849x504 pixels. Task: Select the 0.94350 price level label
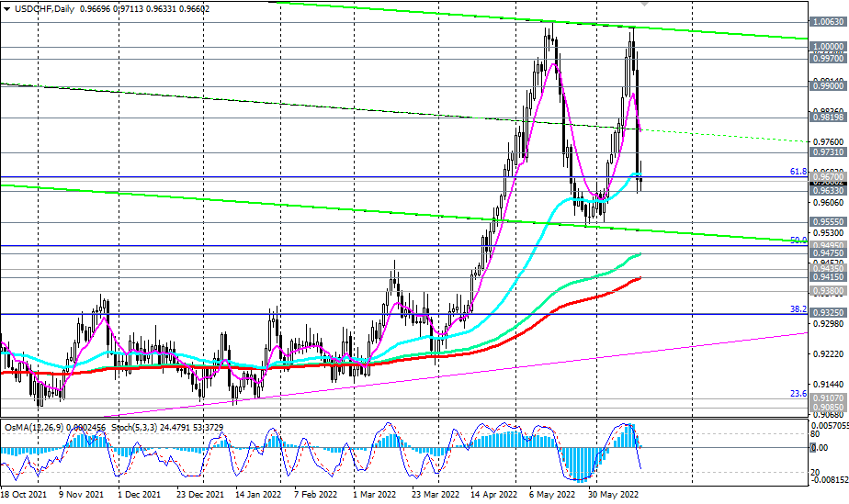tap(828, 268)
